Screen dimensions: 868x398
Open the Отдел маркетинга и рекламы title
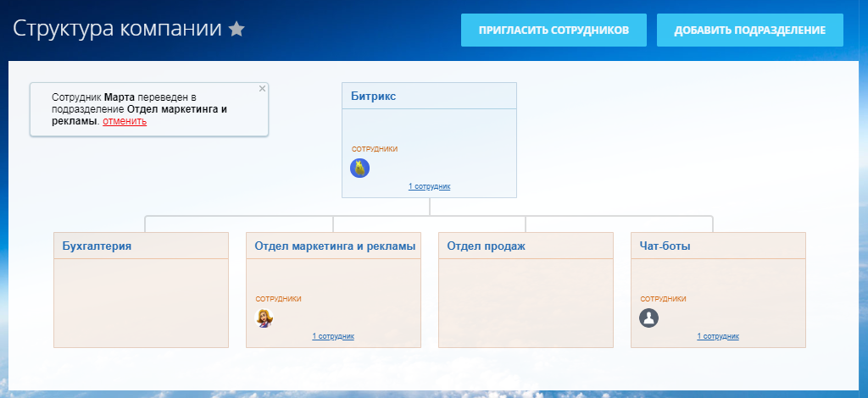click(335, 246)
